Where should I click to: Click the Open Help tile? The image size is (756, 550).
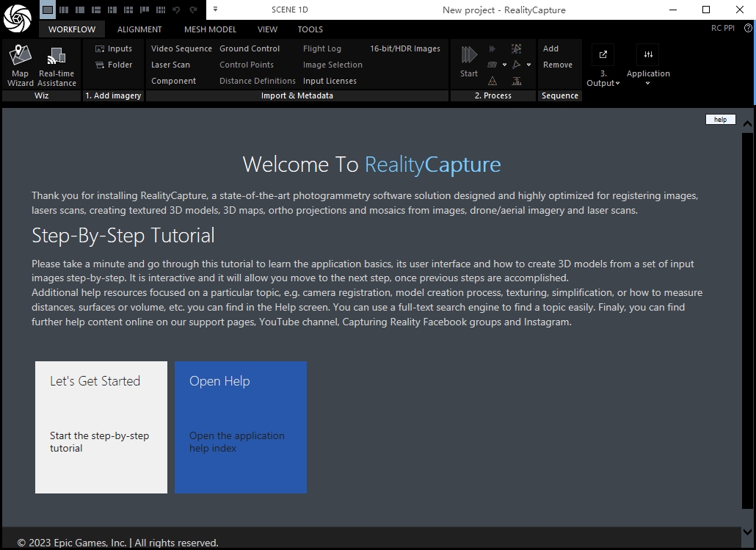(x=241, y=427)
